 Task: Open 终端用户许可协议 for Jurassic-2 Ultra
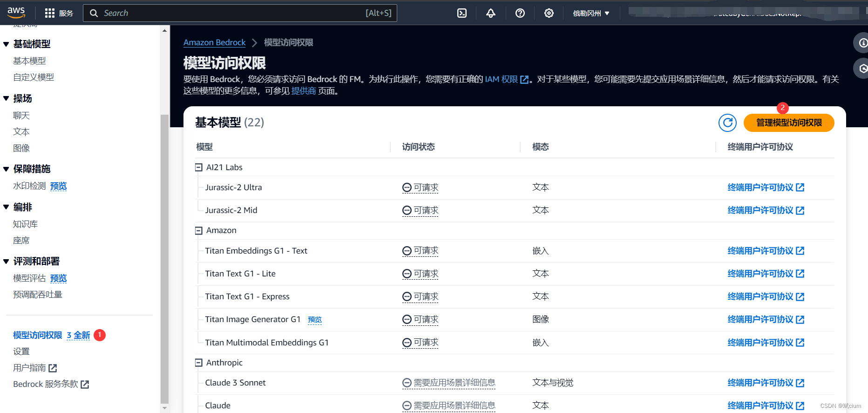tap(766, 187)
